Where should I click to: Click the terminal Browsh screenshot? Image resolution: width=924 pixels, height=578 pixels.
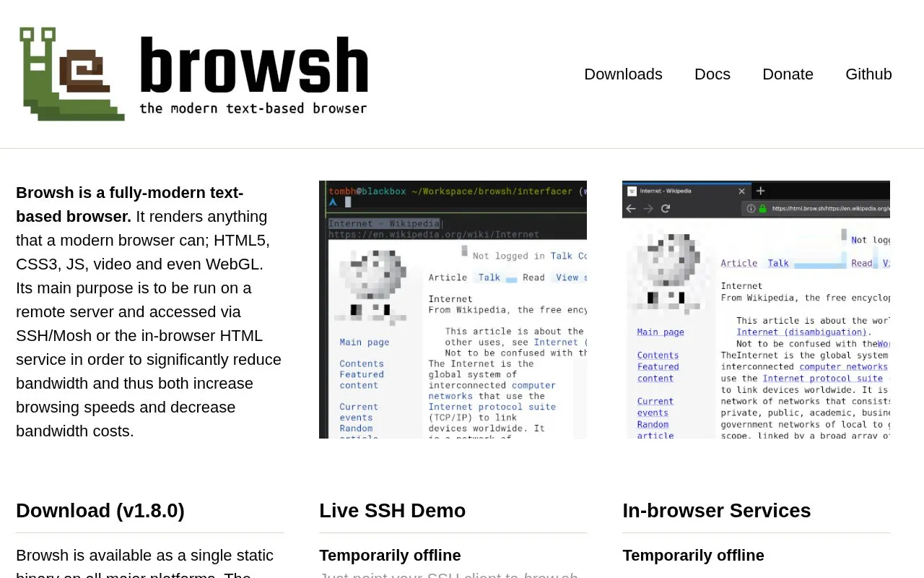point(453,309)
